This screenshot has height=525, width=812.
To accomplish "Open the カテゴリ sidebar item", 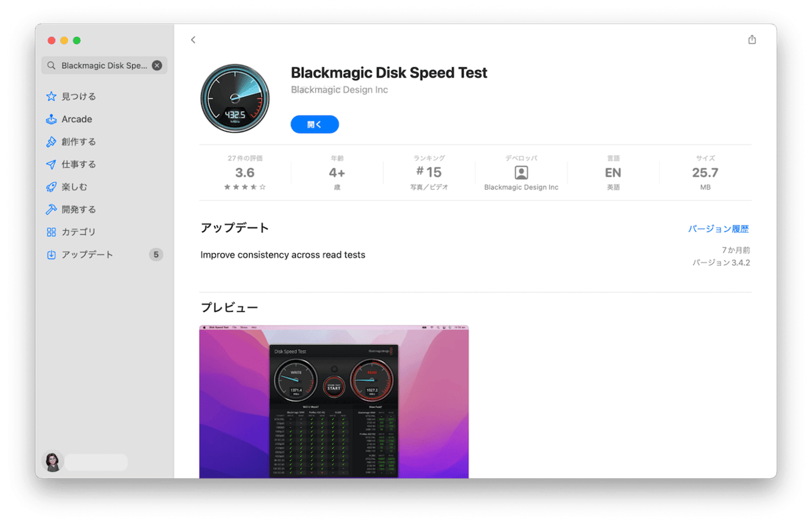I will pos(104,232).
